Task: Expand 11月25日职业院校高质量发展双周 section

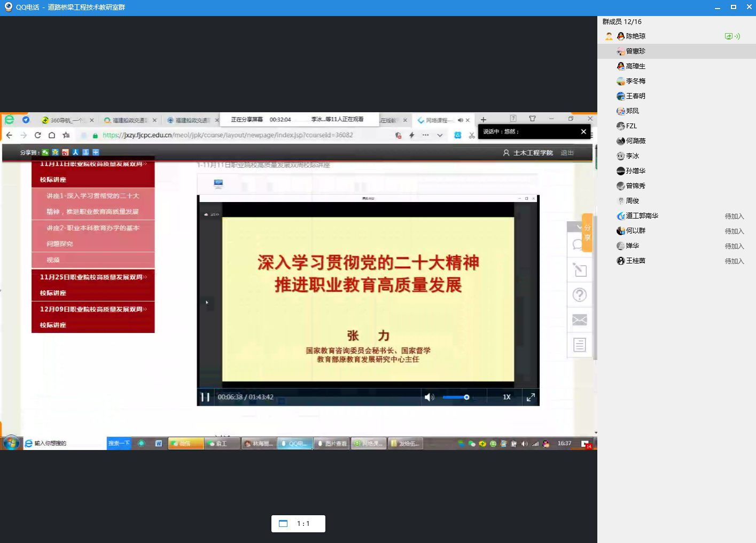Action: [93, 284]
